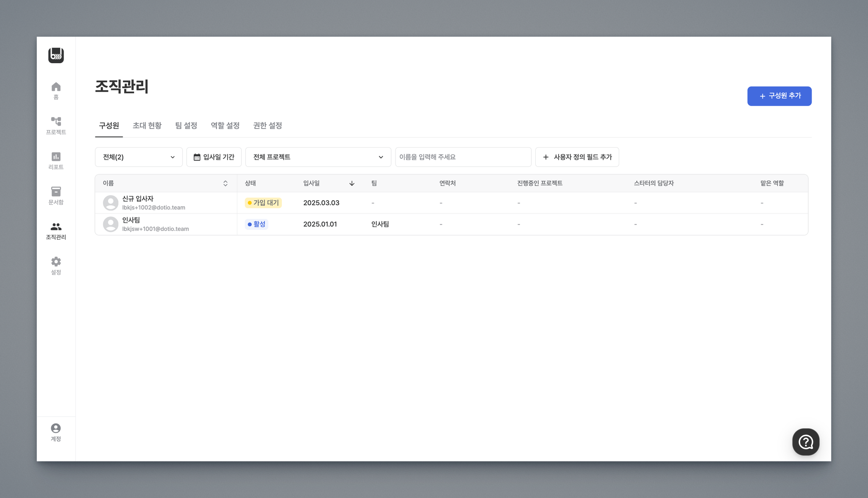Open 문서함 archive icon

(x=56, y=192)
